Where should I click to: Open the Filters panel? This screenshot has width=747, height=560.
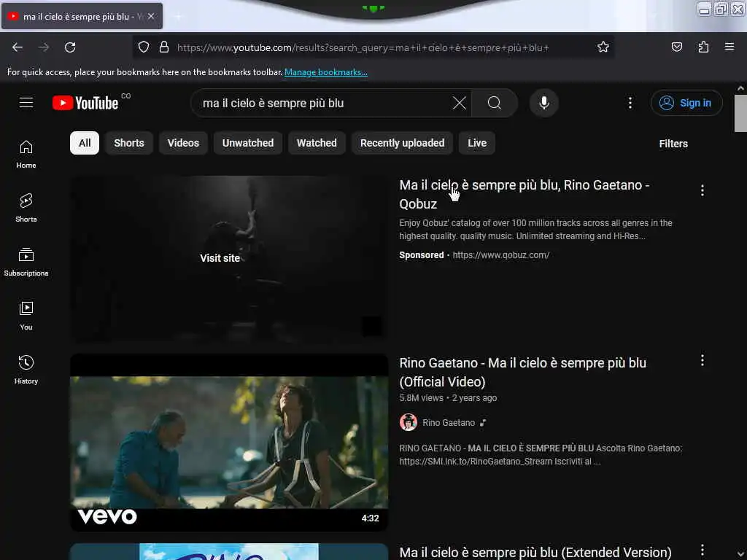[673, 144]
